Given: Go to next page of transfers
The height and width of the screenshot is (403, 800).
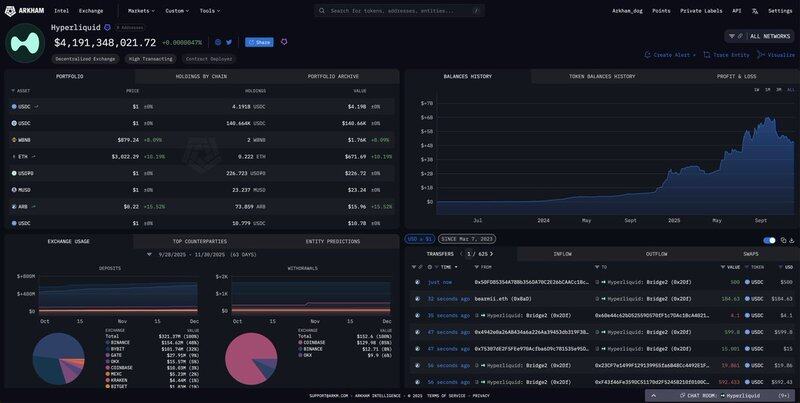Looking at the screenshot, I should click(491, 254).
